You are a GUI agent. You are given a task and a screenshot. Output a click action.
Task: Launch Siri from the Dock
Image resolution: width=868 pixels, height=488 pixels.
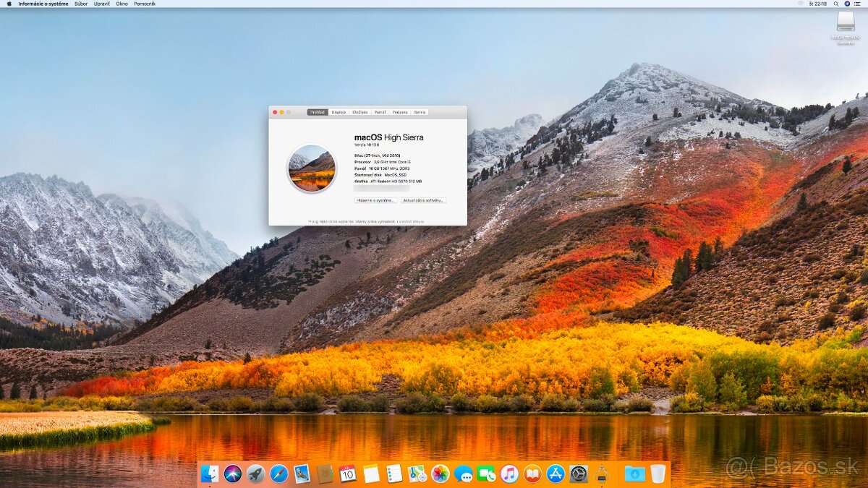(x=232, y=474)
